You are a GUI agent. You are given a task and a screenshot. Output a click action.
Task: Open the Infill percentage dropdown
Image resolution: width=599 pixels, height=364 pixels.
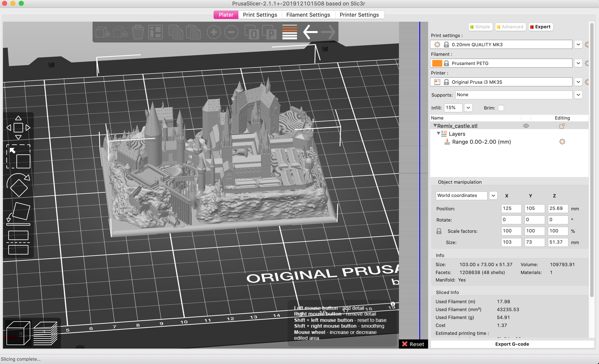coord(468,108)
